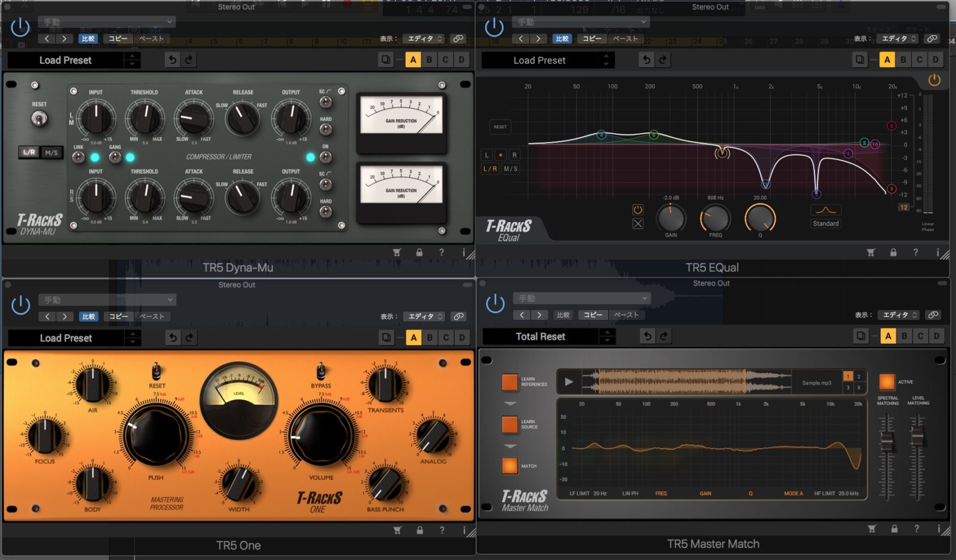Image resolution: width=956 pixels, height=560 pixels.
Task: Click the Q knob in EQual
Action: pyautogui.click(x=760, y=218)
